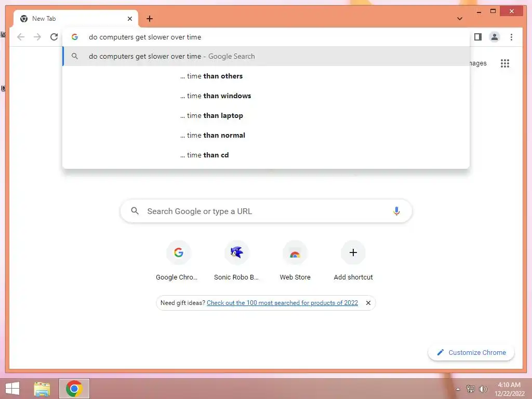Click the address bar query text

tap(145, 37)
